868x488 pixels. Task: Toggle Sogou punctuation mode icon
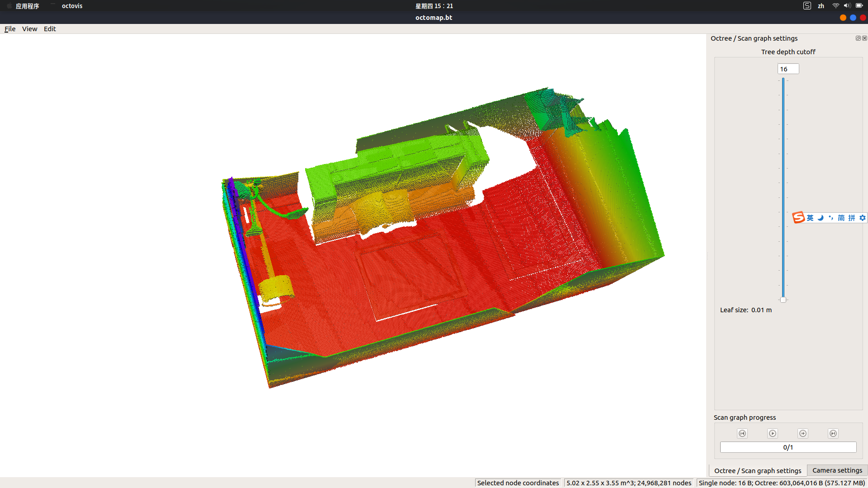pyautogui.click(x=831, y=218)
